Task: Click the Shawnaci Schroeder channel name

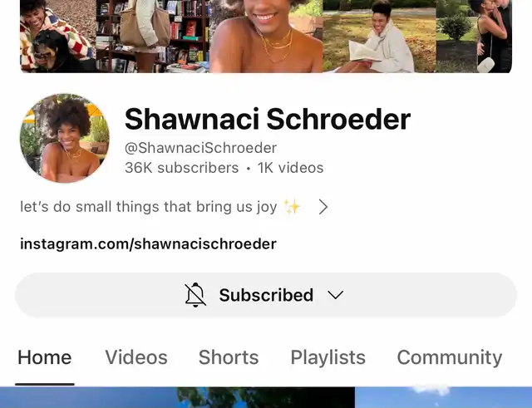Action: tap(268, 119)
